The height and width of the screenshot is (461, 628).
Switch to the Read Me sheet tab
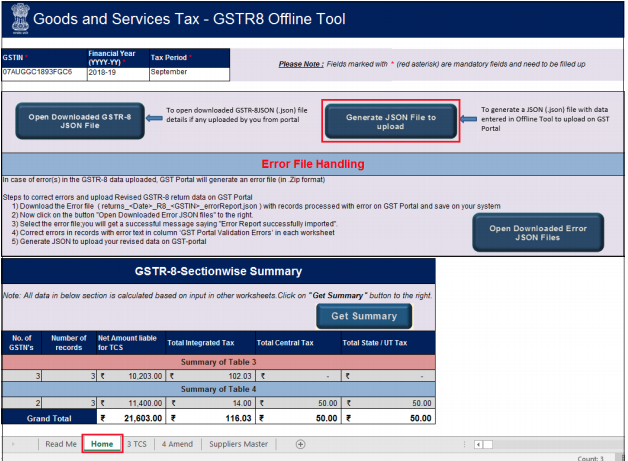pyautogui.click(x=61, y=444)
